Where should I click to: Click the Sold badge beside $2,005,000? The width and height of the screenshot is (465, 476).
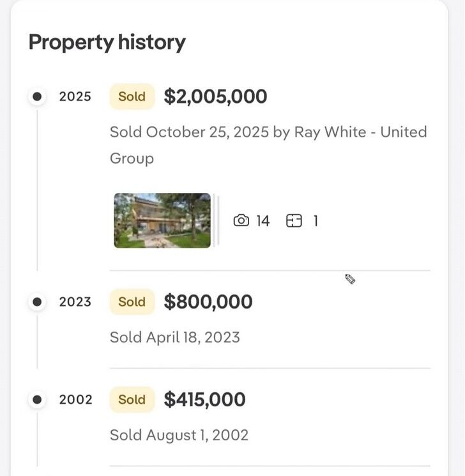[132, 96]
